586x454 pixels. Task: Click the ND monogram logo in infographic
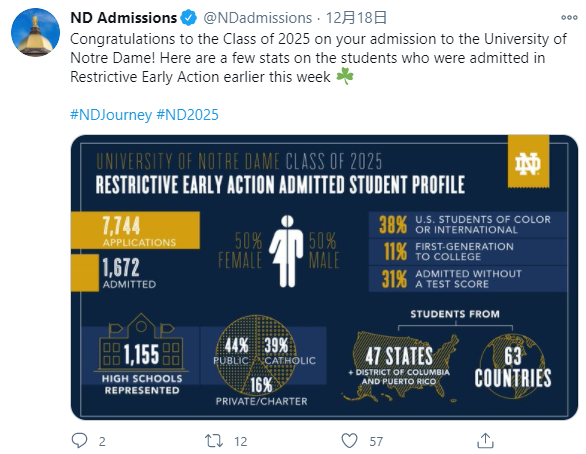click(x=528, y=161)
